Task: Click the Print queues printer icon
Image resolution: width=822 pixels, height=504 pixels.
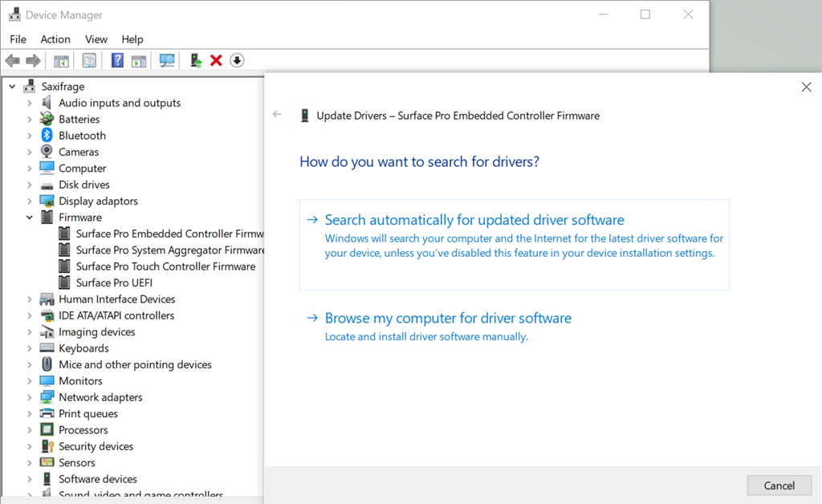Action: 47,413
